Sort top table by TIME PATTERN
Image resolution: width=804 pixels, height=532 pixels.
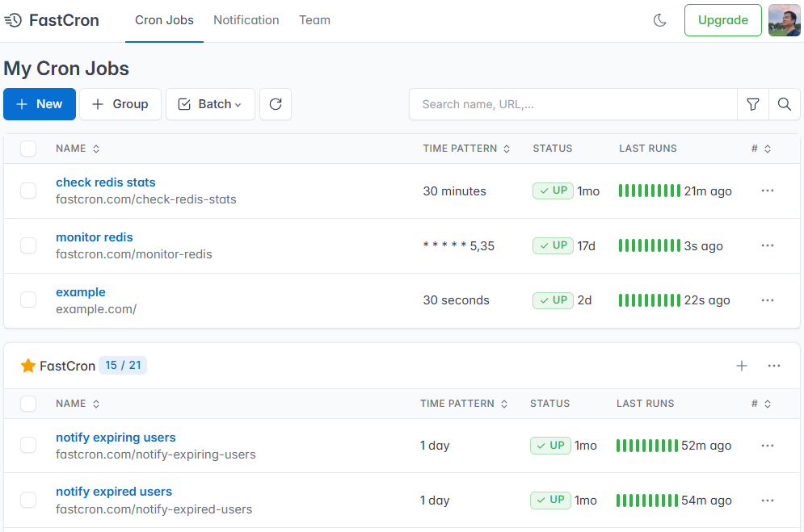pyautogui.click(x=466, y=149)
